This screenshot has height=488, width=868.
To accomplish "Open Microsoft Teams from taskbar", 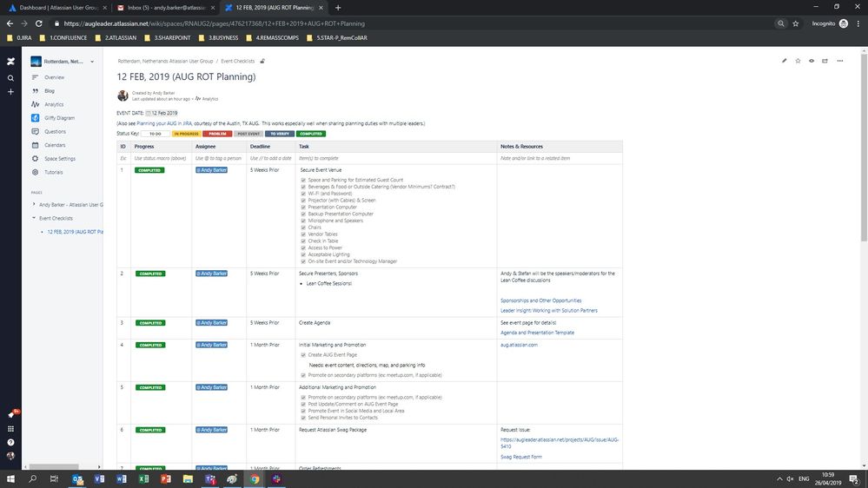I will [x=209, y=478].
